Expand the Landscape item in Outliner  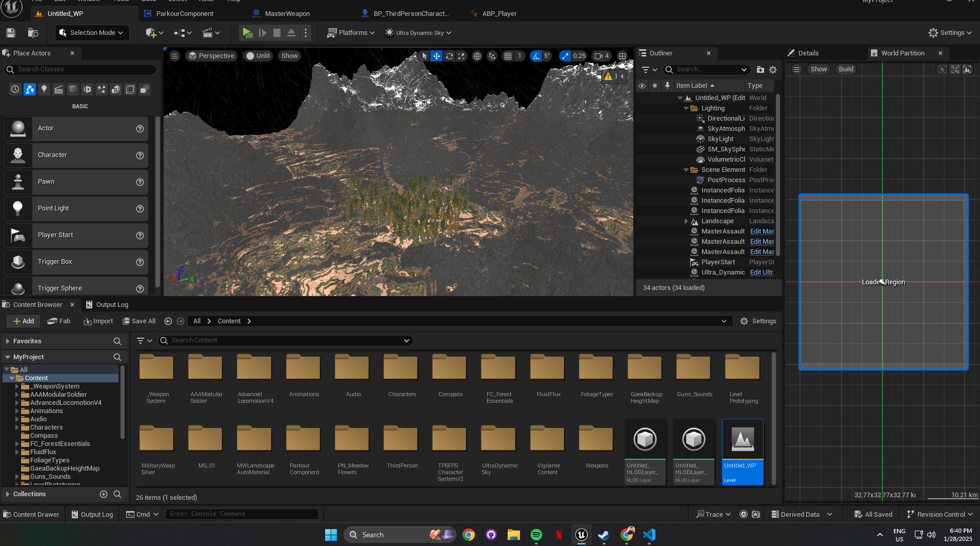[x=686, y=221]
